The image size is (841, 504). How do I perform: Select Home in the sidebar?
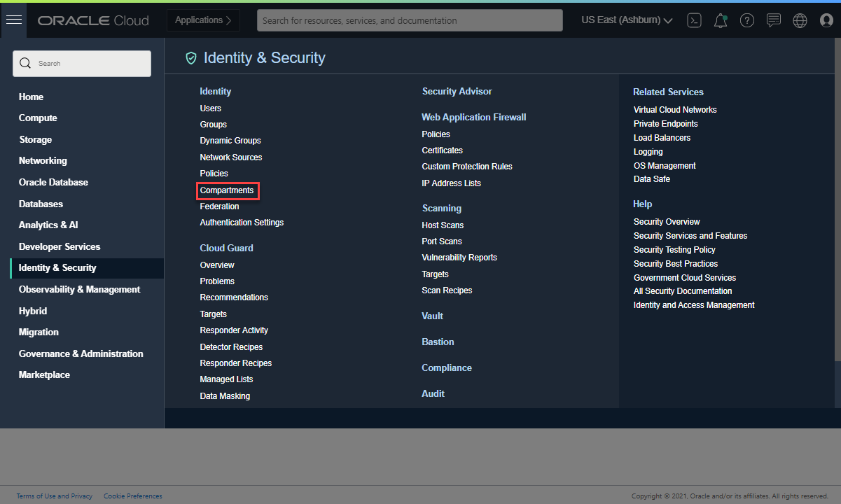click(31, 97)
